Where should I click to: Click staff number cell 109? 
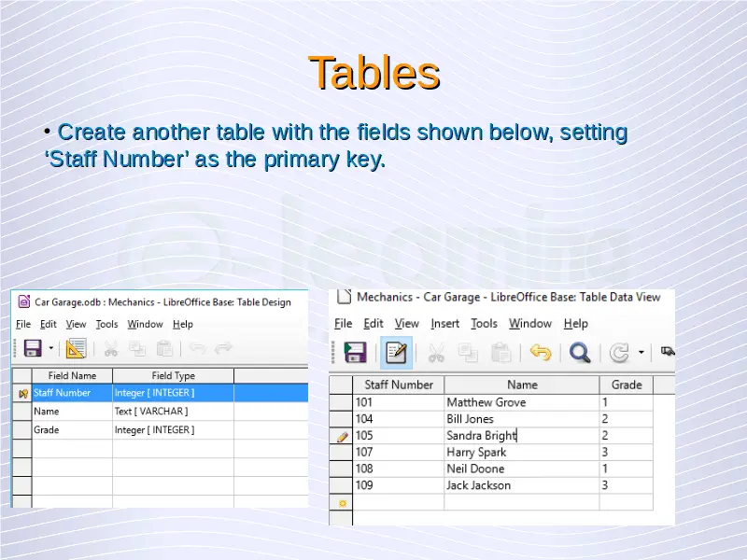click(399, 485)
